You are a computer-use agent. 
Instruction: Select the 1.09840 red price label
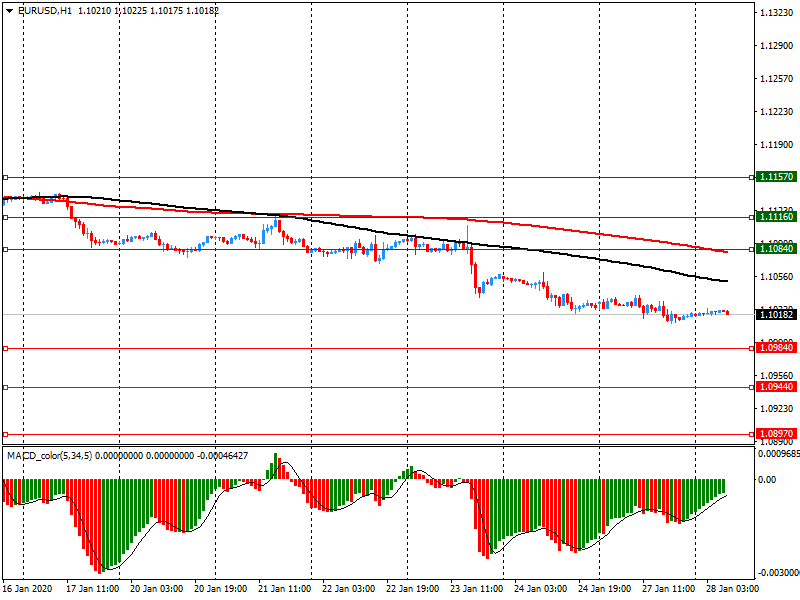tap(776, 347)
